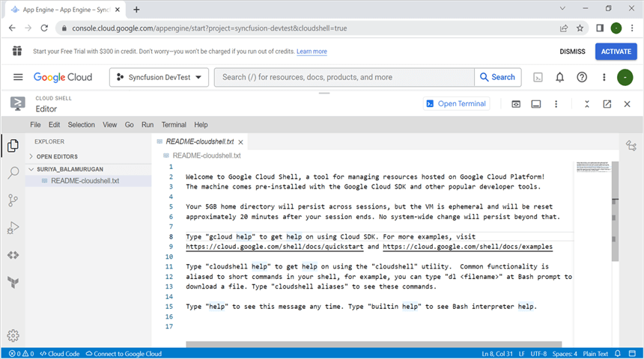Open the Terminal menu in editor
The width and height of the screenshot is (644, 359).
[174, 125]
